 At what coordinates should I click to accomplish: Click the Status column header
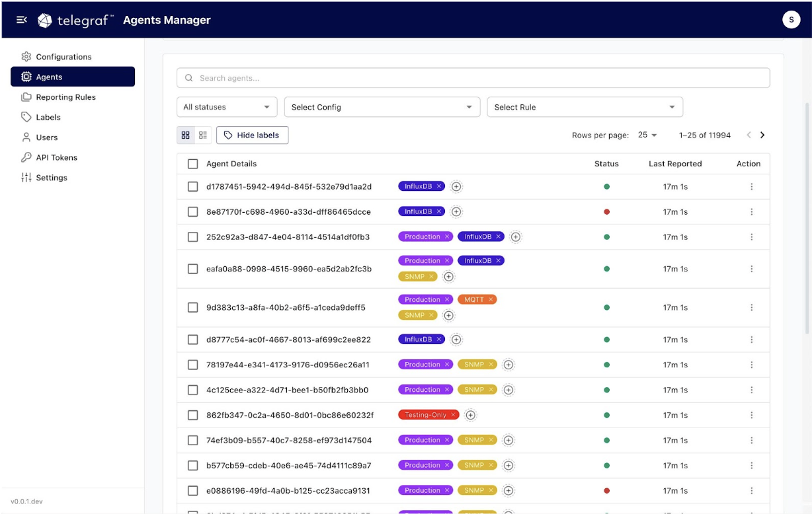click(x=606, y=164)
